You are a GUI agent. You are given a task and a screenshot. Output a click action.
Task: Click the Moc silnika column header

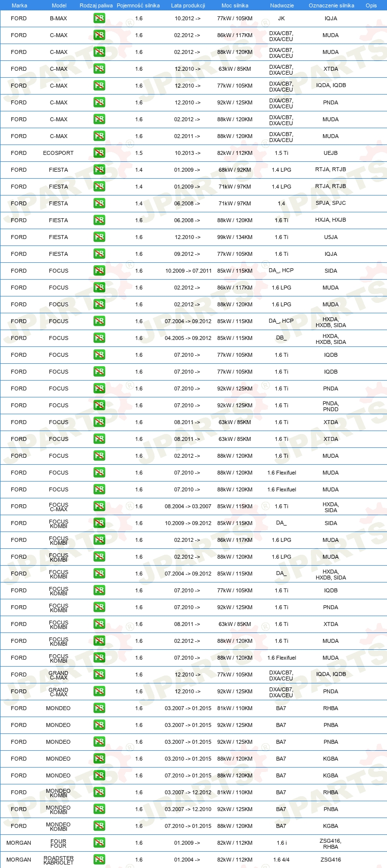click(x=235, y=5)
